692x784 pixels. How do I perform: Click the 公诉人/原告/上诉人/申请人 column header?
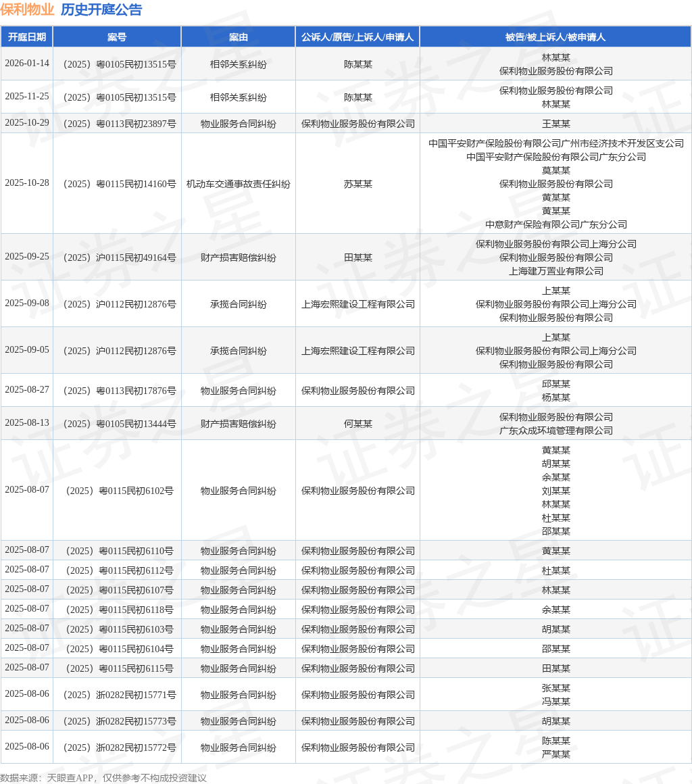pos(357,37)
